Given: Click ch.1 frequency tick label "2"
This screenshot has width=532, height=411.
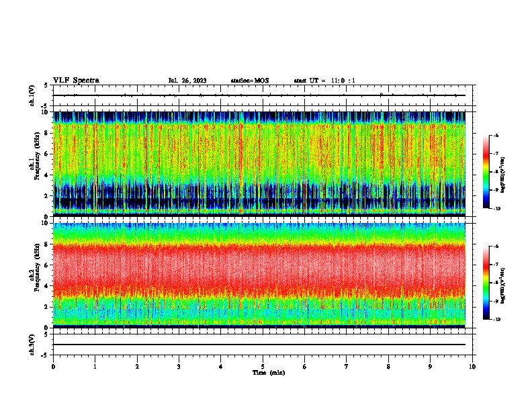Looking at the screenshot, I should [46, 196].
